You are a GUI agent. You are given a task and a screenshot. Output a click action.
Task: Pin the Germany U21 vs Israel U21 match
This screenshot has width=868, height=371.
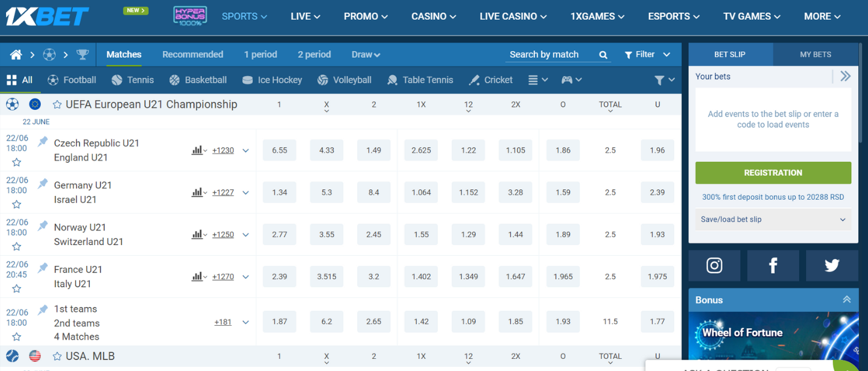(x=43, y=183)
